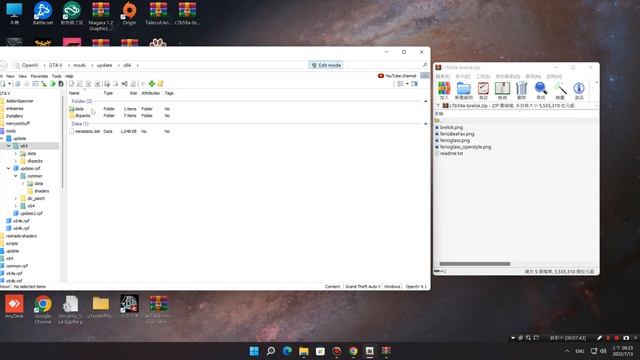The image size is (640, 360).
Task: Open the View menu in OpenIV
Action: (22, 76)
